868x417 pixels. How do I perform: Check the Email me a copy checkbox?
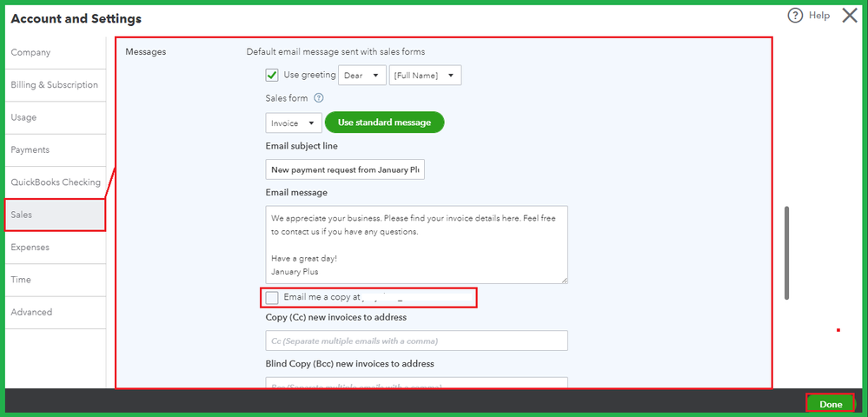click(272, 297)
